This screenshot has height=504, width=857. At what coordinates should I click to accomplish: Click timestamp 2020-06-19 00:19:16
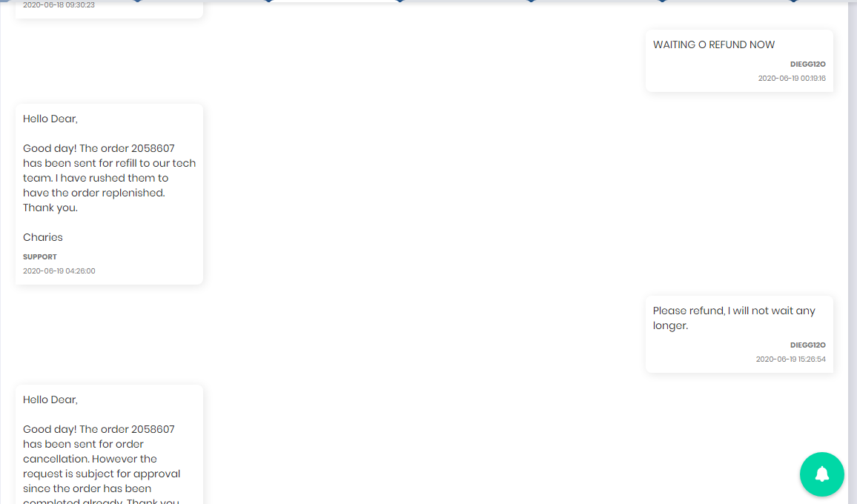pos(792,78)
